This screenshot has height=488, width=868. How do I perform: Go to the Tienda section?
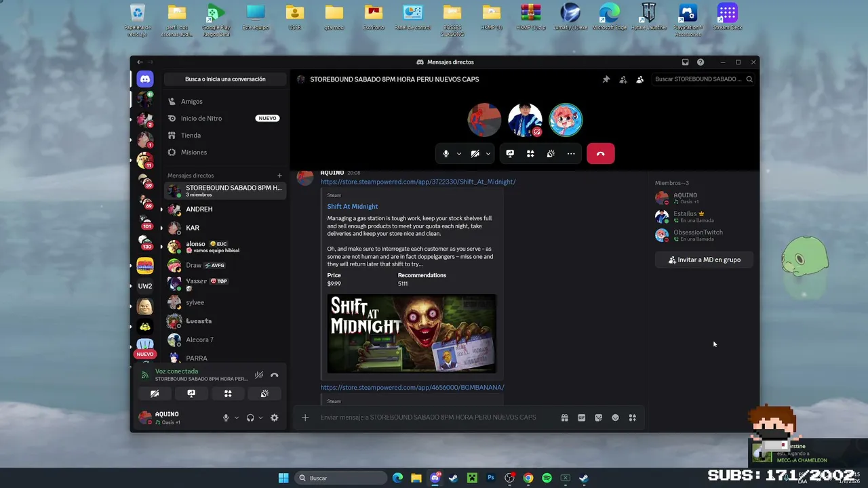tap(224, 136)
